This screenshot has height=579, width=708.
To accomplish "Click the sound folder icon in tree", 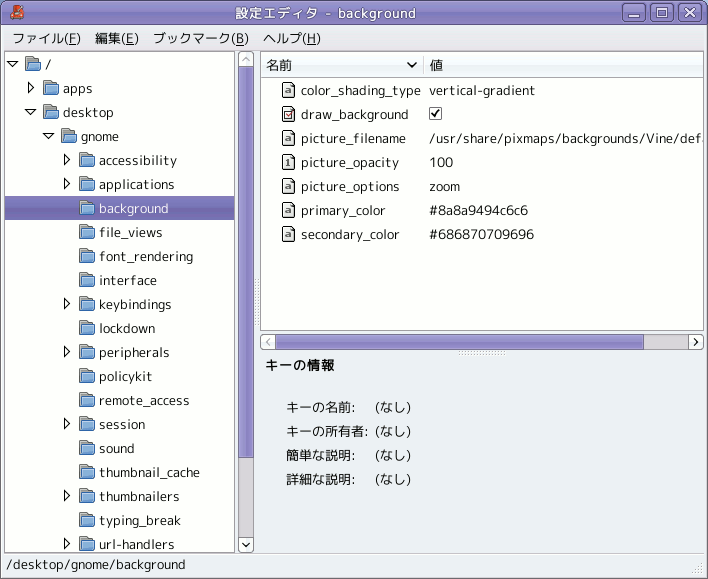I will [x=87, y=448].
